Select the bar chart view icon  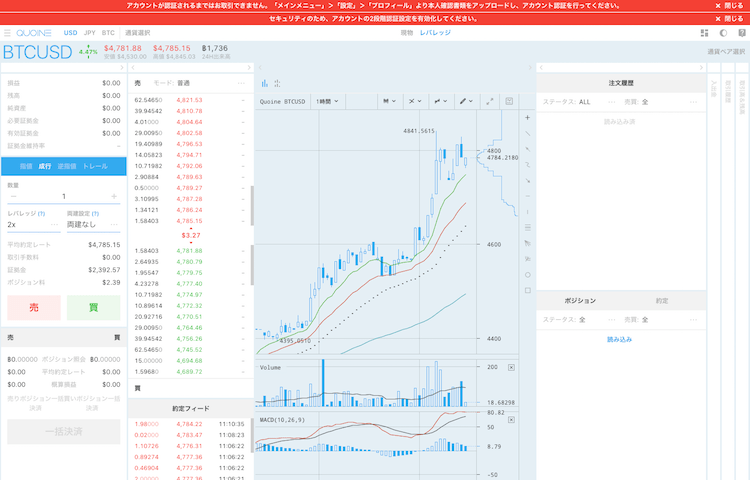coord(265,83)
